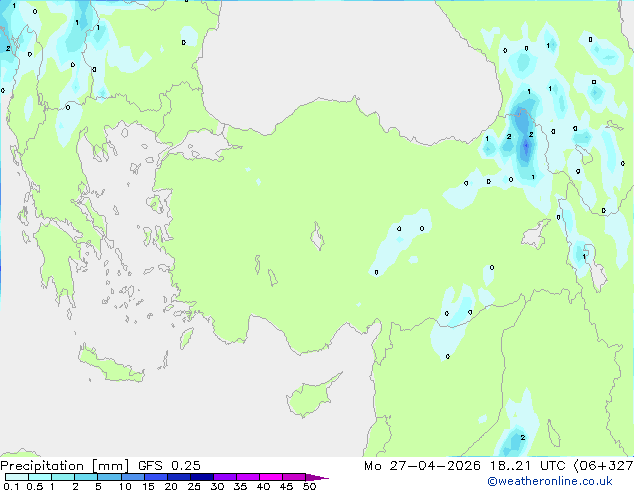Pick the 20–25 mm legend swatch

[179, 477]
